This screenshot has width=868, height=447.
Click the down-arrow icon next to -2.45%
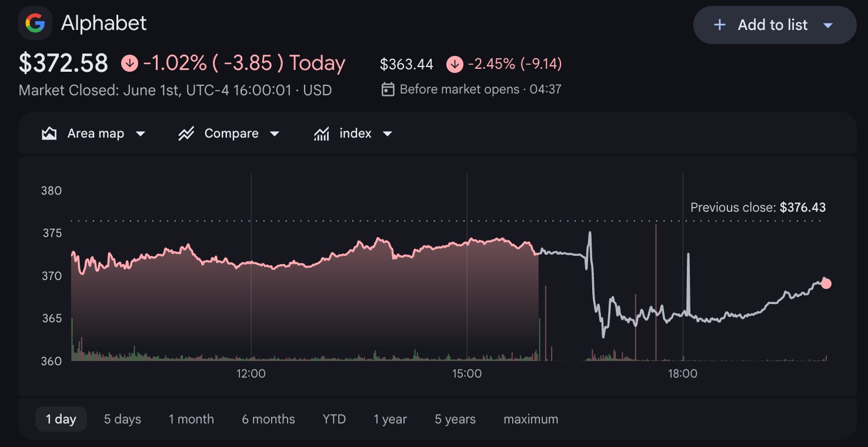[x=455, y=64]
